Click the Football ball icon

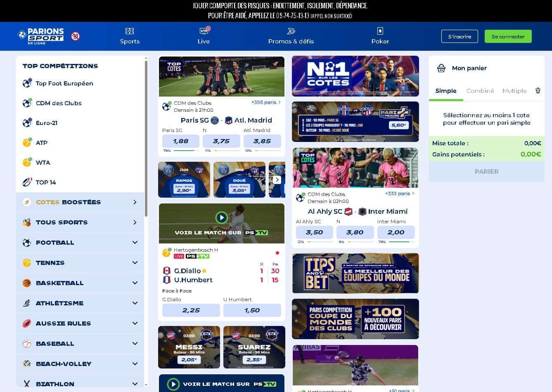click(x=27, y=243)
